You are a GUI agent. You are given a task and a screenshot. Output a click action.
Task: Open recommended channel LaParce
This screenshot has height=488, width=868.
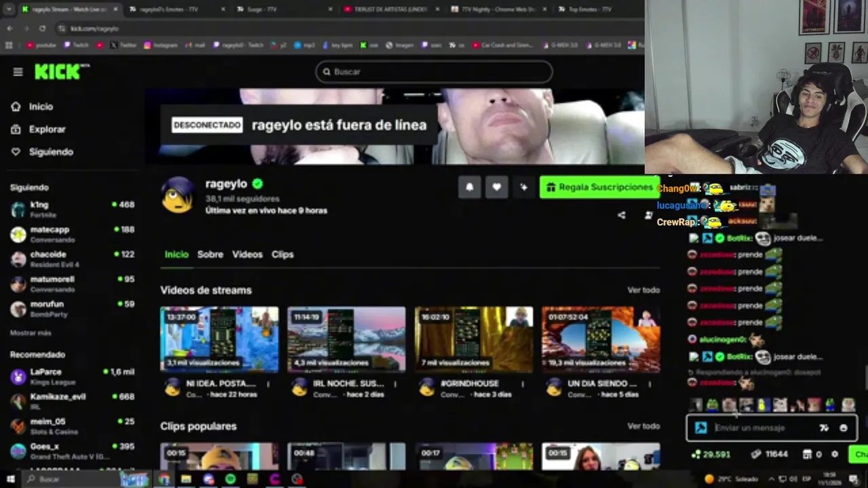(x=72, y=376)
